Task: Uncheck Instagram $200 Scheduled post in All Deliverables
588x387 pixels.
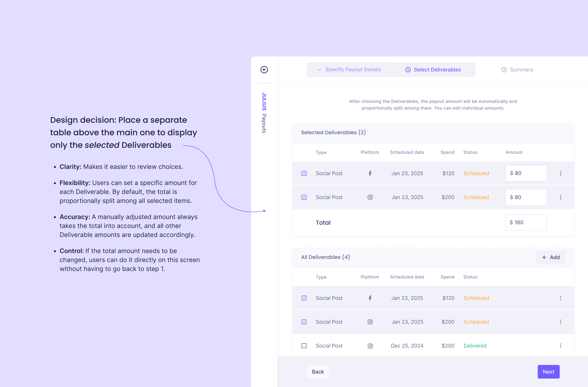Action: point(304,322)
